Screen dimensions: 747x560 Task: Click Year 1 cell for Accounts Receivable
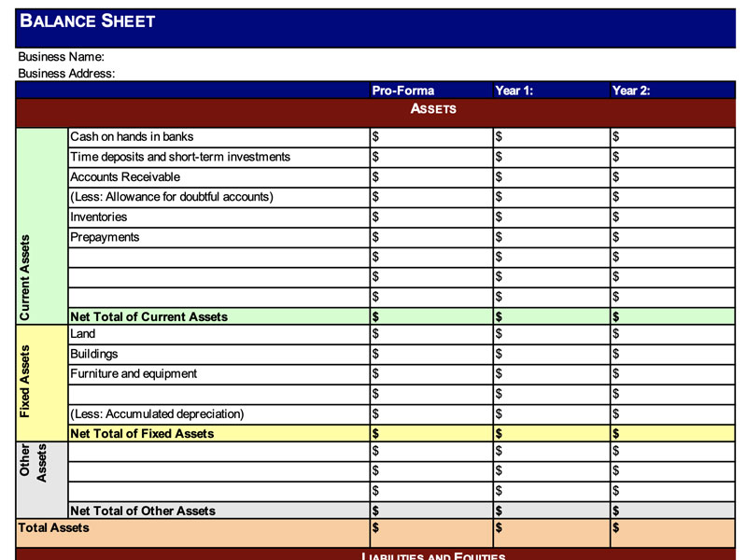(552, 177)
